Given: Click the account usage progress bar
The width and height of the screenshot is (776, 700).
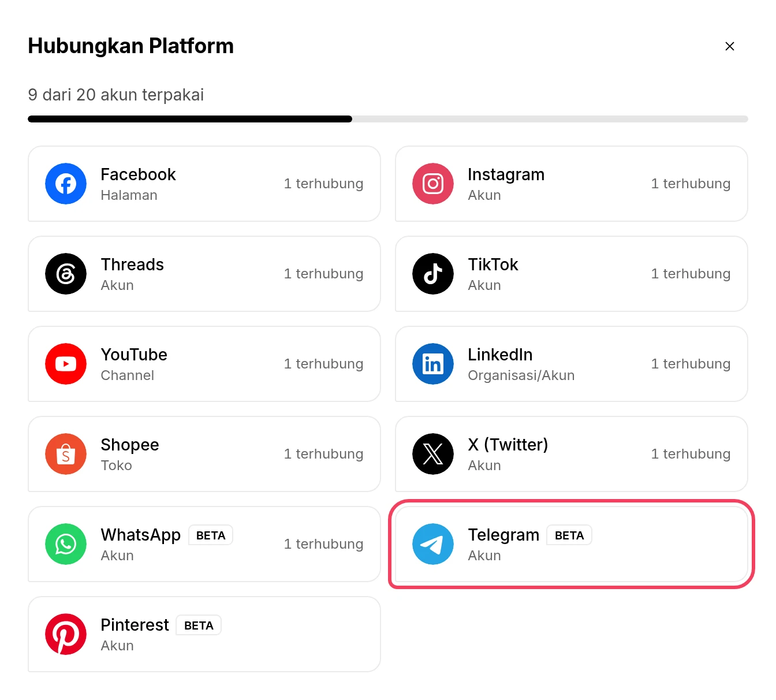Looking at the screenshot, I should coord(388,119).
